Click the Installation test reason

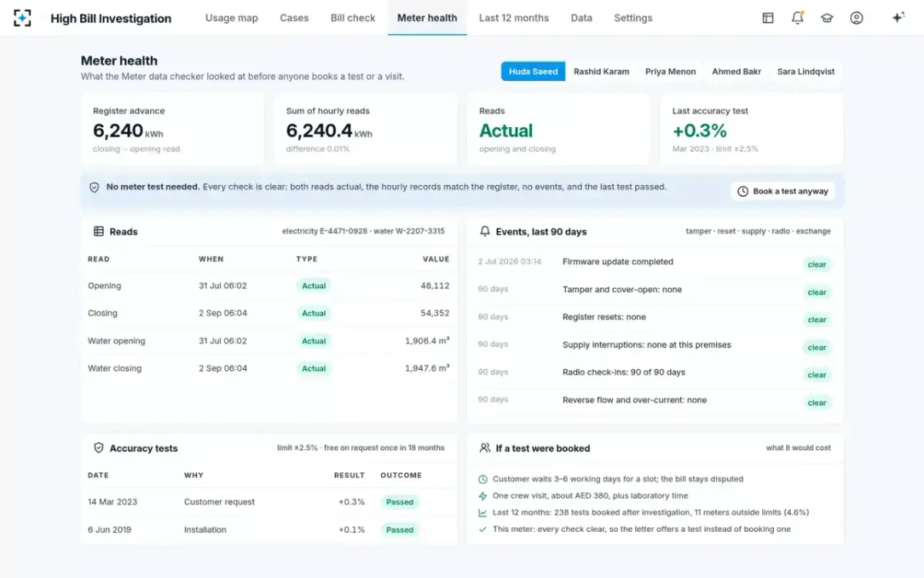[x=205, y=530]
